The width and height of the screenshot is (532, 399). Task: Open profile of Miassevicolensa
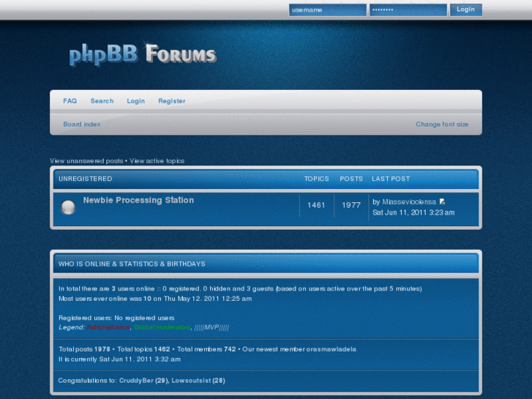point(409,202)
